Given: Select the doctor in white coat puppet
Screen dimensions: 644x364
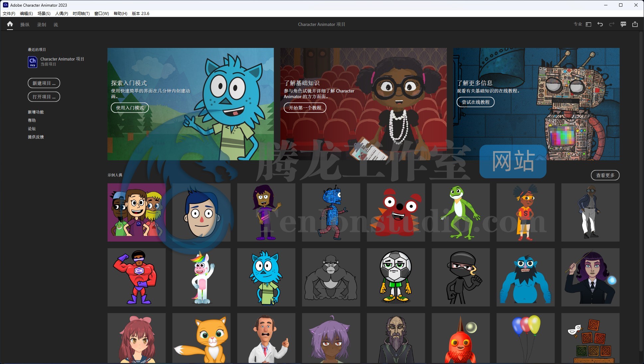Looking at the screenshot, I should (266, 338).
